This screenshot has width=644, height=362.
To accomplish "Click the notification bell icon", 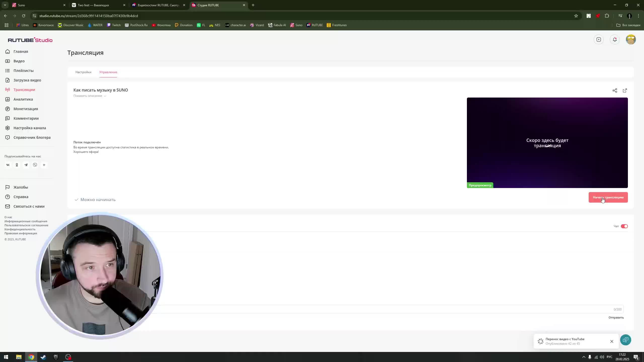I will (615, 39).
